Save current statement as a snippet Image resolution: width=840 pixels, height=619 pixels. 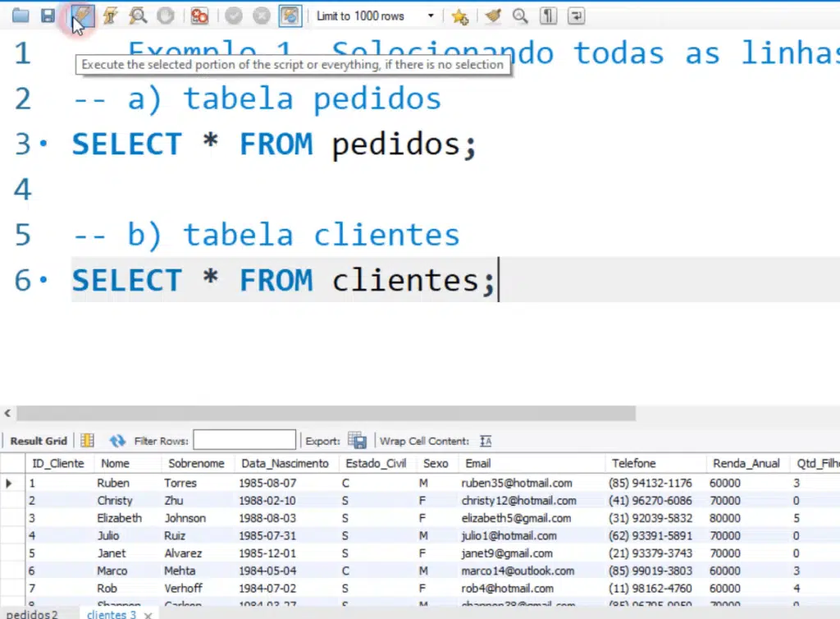pos(459,16)
